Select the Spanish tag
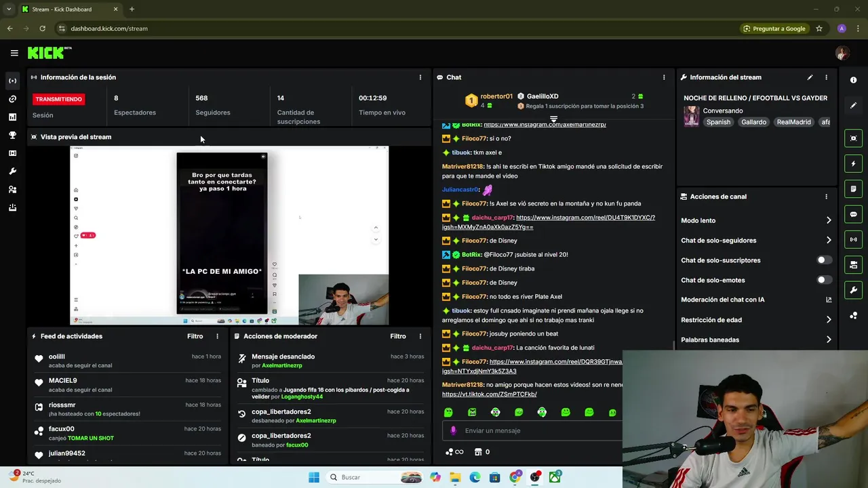 point(718,122)
